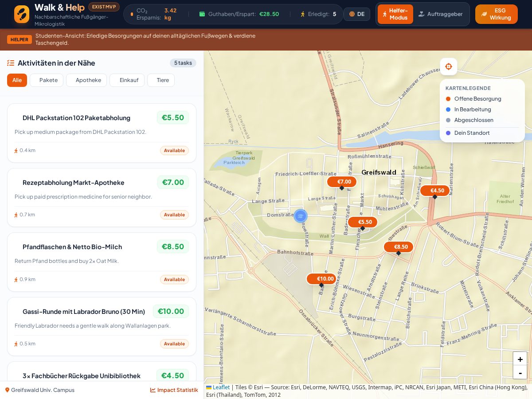This screenshot has height=399, width=532.
Task: Open the 3× Fachbücher Rückgabe Unibibliothek card
Action: click(102, 372)
